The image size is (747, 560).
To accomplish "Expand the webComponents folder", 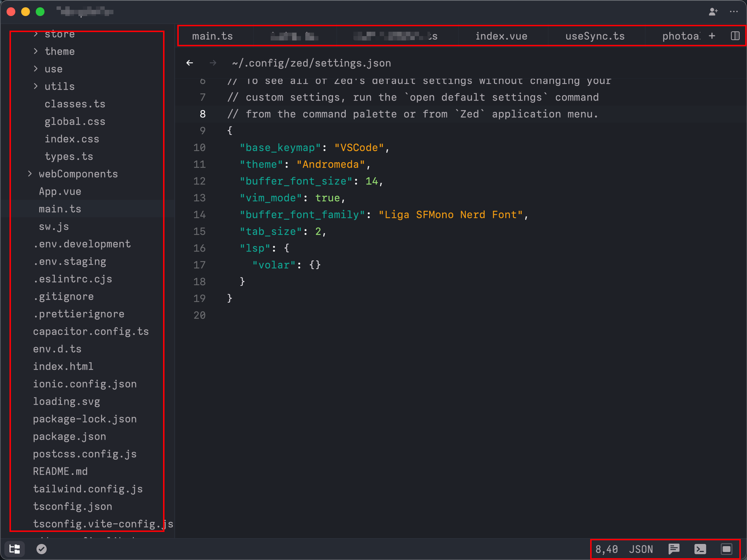I will [x=78, y=174].
